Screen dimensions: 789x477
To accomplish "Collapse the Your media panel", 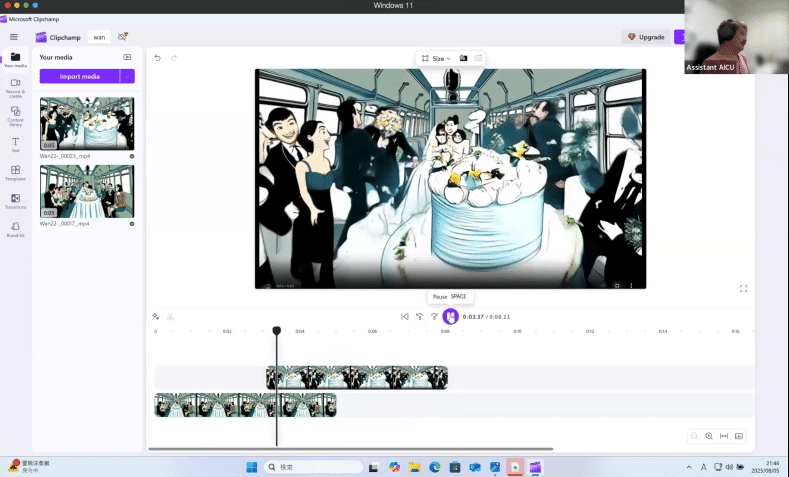I will pyautogui.click(x=127, y=57).
